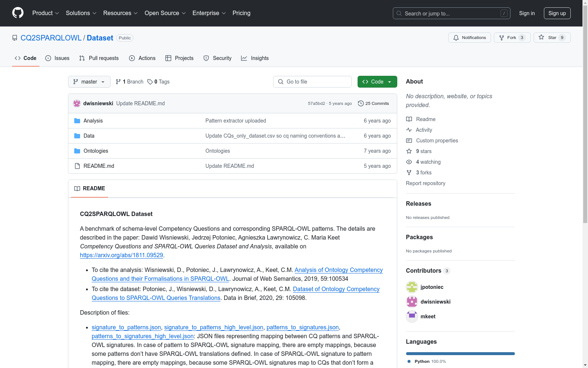Click the bell icon in Notifications

pyautogui.click(x=456, y=38)
